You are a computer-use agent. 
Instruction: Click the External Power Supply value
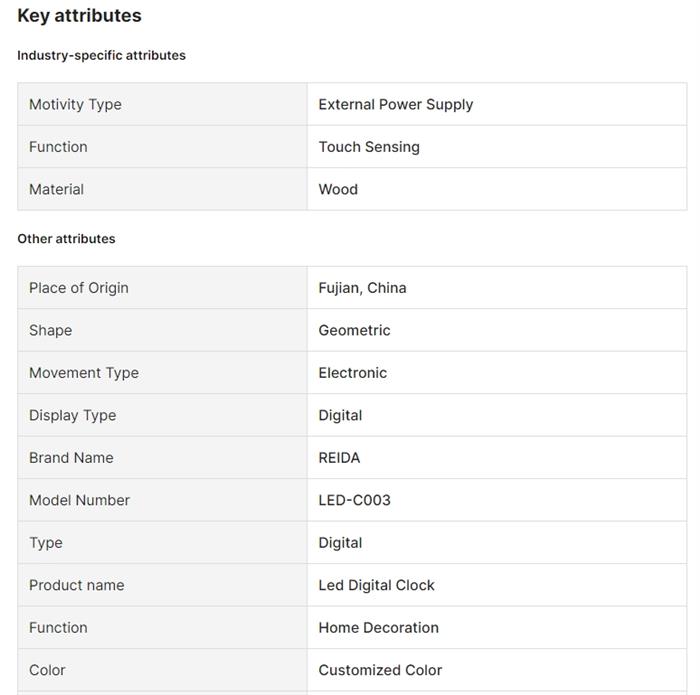395,104
